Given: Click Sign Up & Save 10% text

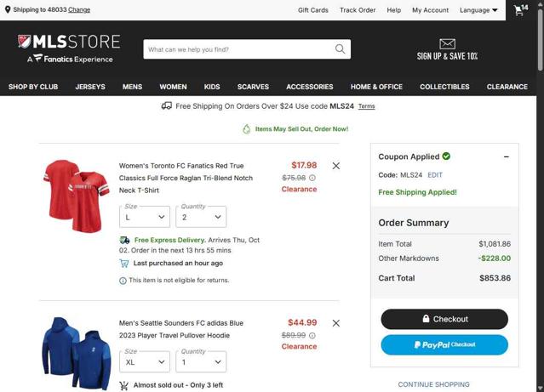Looking at the screenshot, I should pos(447,56).
